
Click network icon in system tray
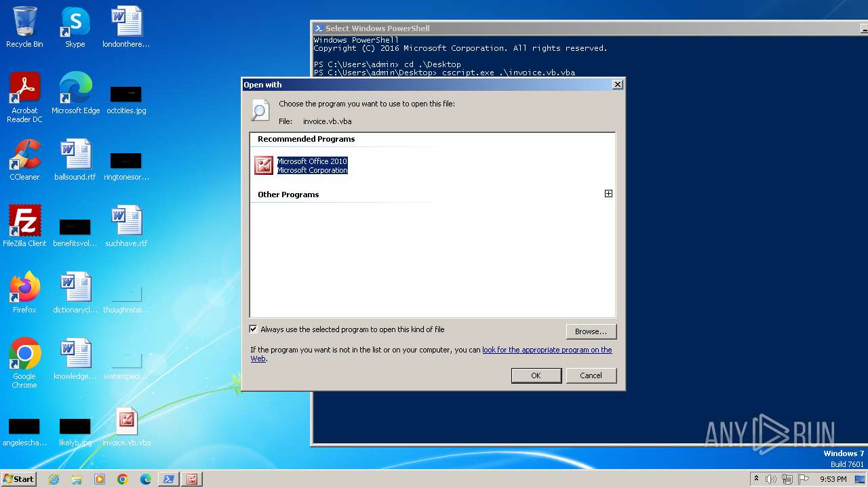[787, 479]
